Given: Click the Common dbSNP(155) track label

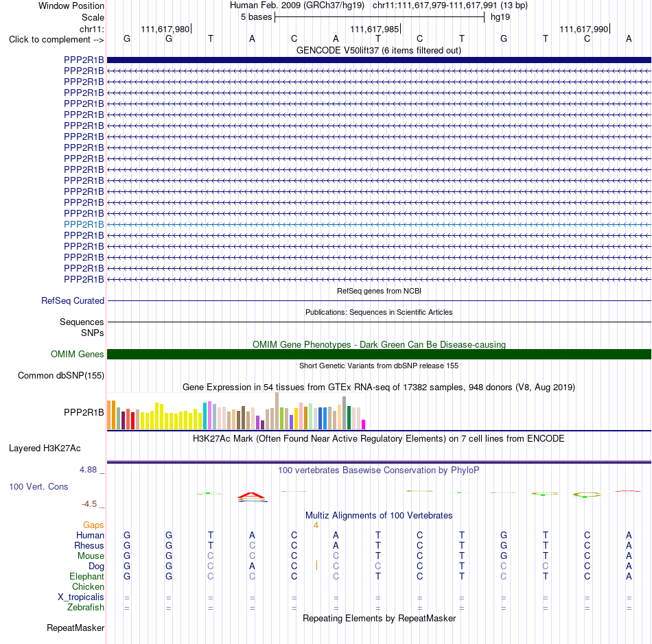Looking at the screenshot, I should (60, 375).
